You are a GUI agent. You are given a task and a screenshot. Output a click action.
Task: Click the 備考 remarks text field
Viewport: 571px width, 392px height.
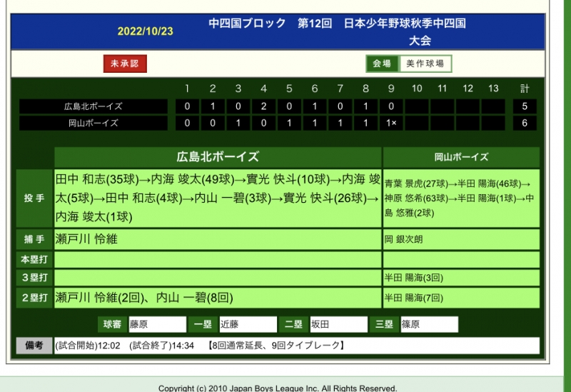coord(296,346)
